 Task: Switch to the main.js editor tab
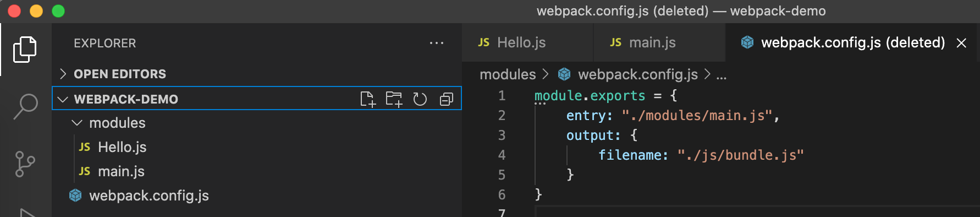point(659,42)
